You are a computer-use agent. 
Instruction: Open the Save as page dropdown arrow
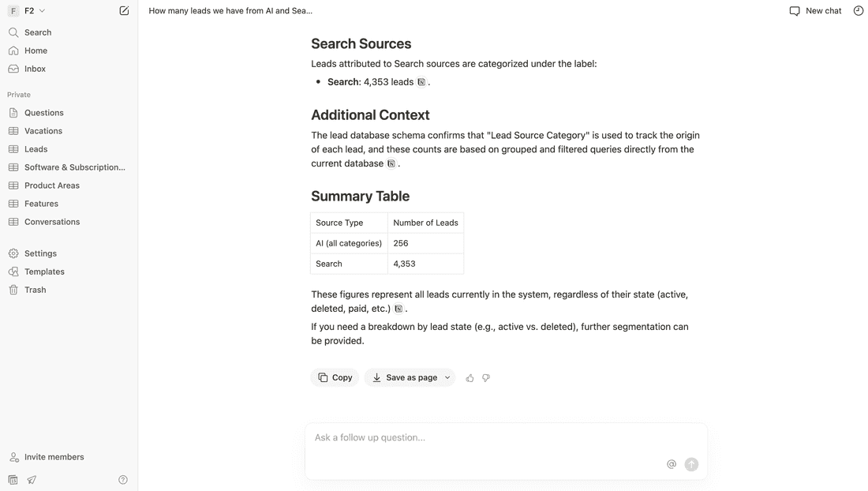(447, 378)
